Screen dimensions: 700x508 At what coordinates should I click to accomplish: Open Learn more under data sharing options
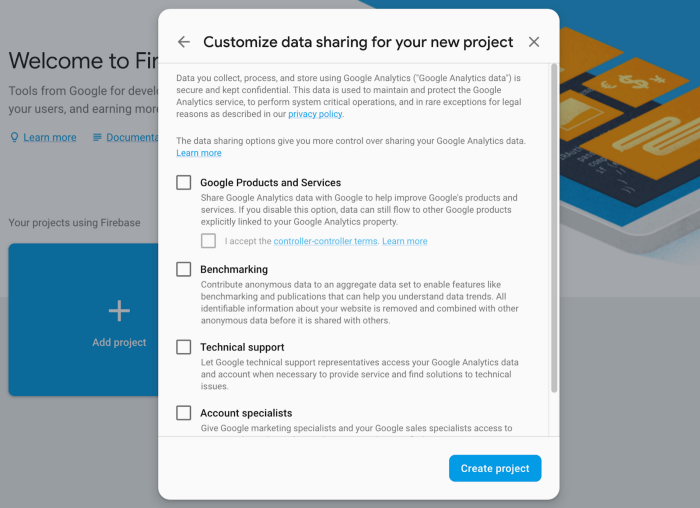[x=199, y=153]
